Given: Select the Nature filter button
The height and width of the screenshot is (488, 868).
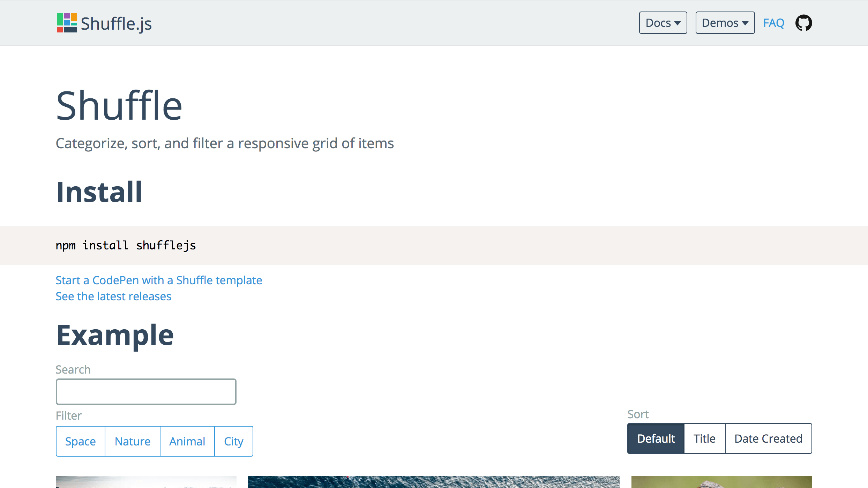Looking at the screenshot, I should (x=132, y=441).
